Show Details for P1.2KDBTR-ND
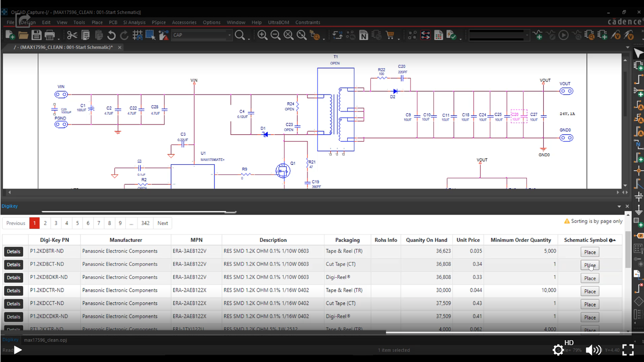Image resolution: width=644 pixels, height=362 pixels. coord(14,252)
